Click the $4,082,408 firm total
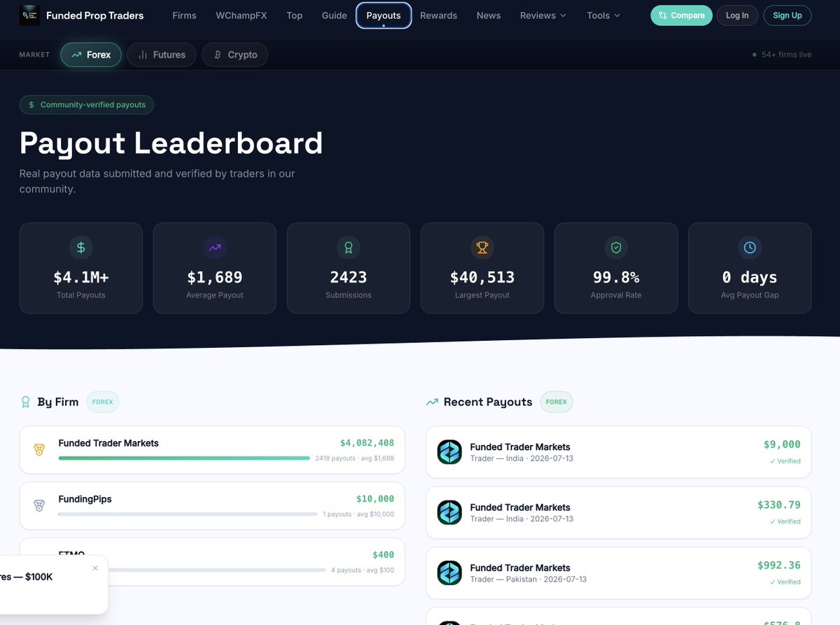Screen dimensions: 840x625 click(x=367, y=443)
